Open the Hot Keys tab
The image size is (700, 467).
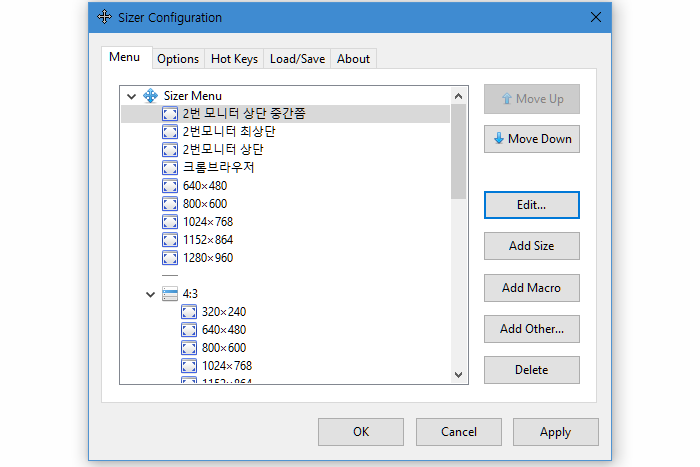234,59
